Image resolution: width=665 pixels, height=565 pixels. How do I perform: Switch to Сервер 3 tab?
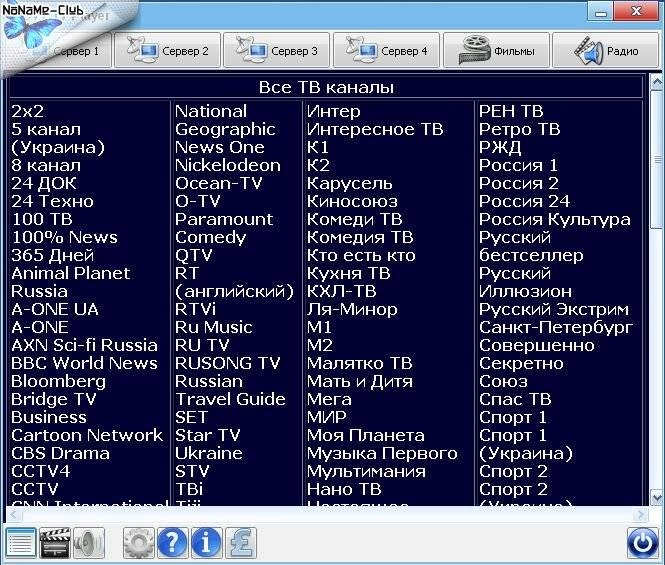coord(277,50)
